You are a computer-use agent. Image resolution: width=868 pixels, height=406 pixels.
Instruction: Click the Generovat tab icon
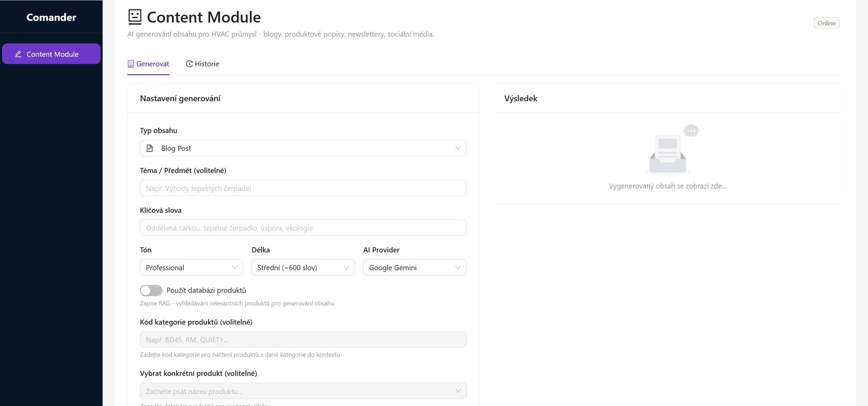point(131,64)
